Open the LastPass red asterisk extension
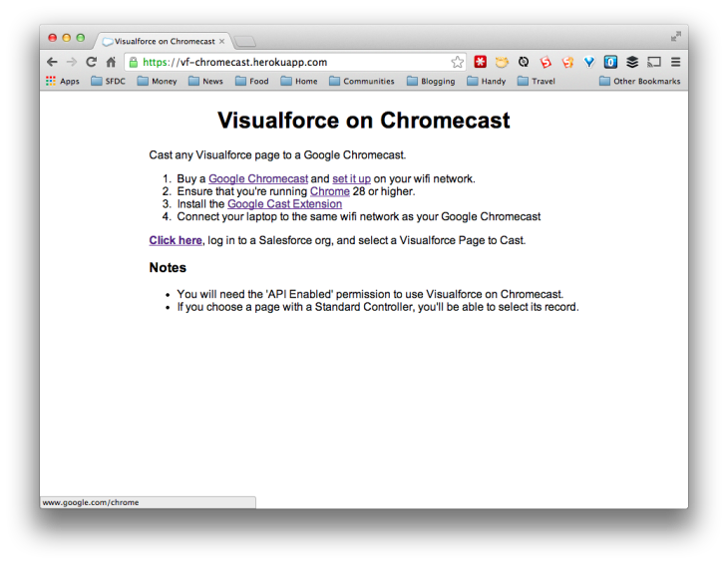This screenshot has width=728, height=564. (480, 62)
